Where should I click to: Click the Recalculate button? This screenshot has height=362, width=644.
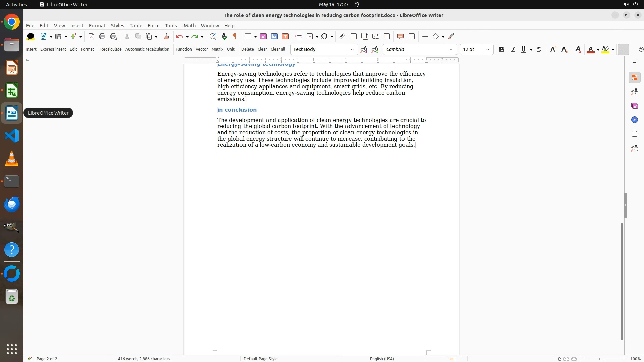(x=111, y=49)
